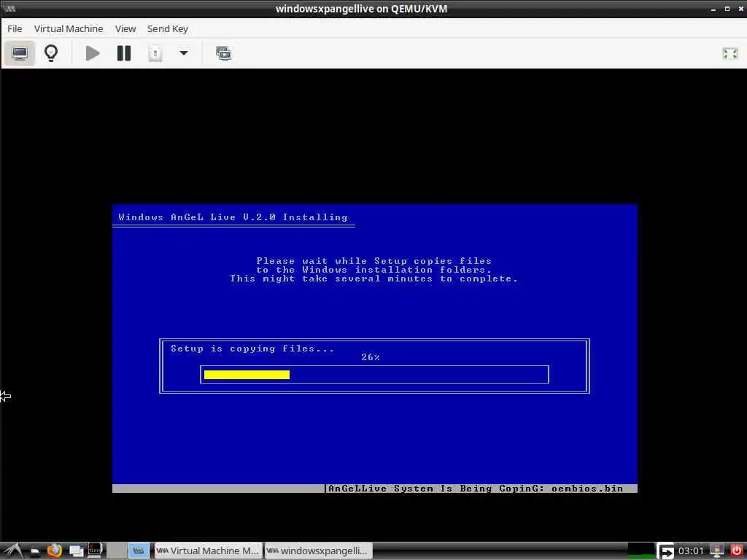Open shutdown options dropdown arrow
The height and width of the screenshot is (560, 747).
pos(183,52)
